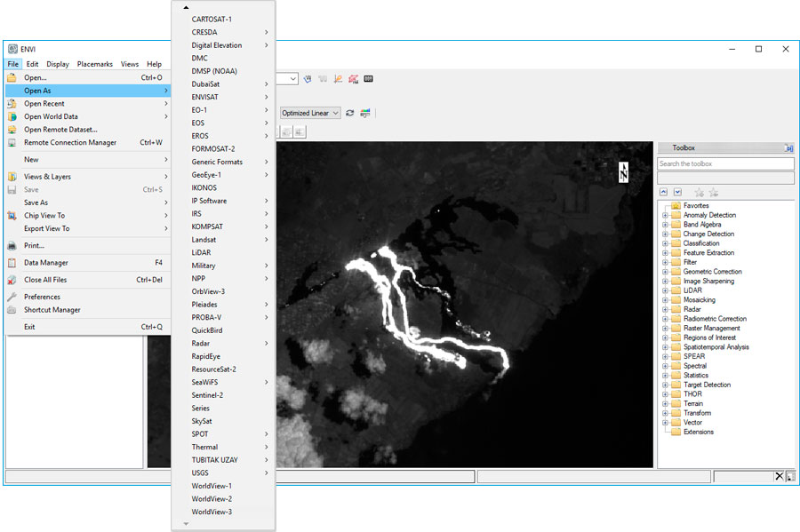The width and height of the screenshot is (800, 532).
Task: Expand the Band Algebra toolbox folder
Action: coord(665,225)
